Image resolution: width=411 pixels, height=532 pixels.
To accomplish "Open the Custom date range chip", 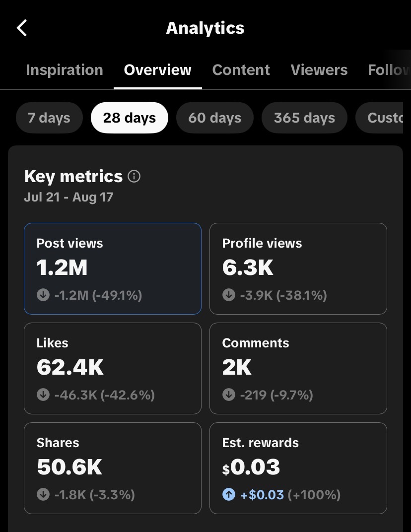I will (379, 118).
